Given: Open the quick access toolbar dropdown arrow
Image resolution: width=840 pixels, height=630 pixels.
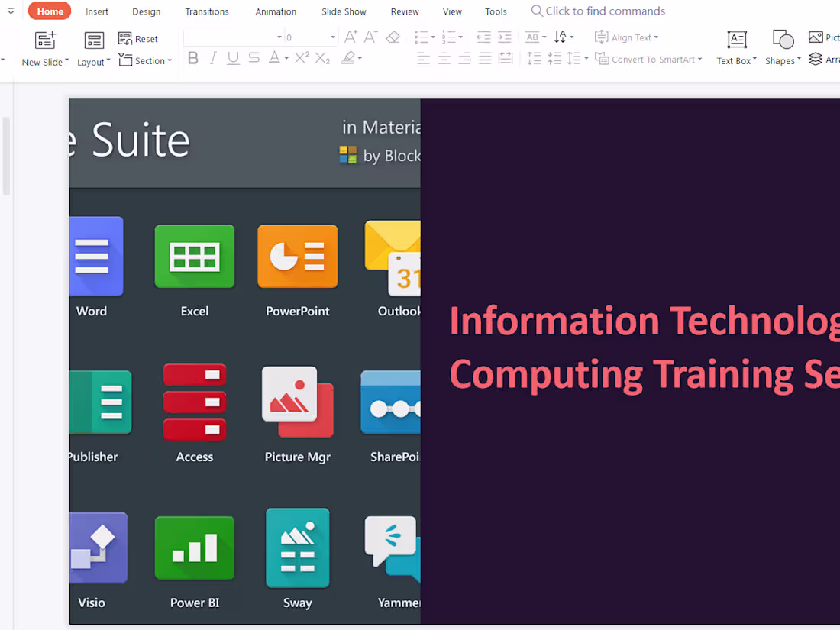Looking at the screenshot, I should [x=11, y=11].
